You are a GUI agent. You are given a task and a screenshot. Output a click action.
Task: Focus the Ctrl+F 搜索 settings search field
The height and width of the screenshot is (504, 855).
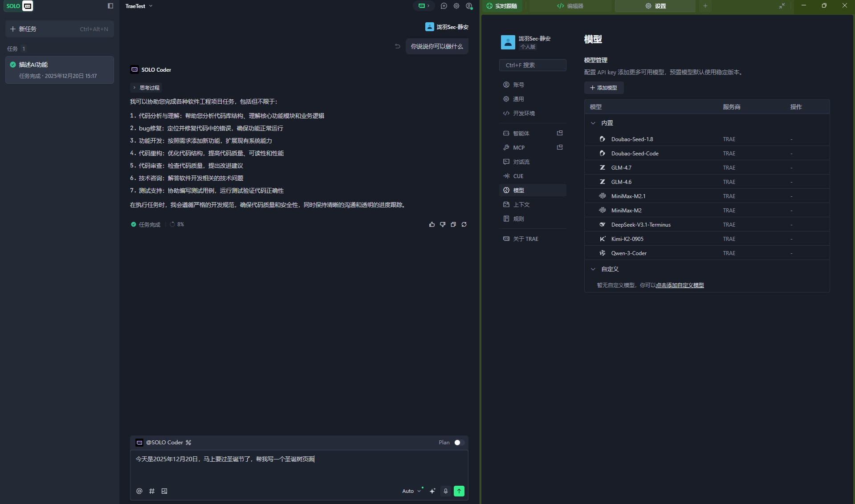[533, 65]
